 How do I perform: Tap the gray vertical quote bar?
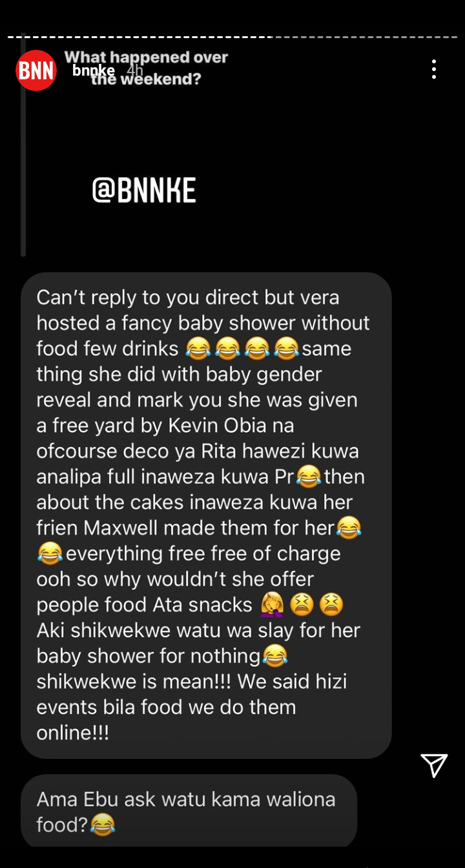(23, 146)
